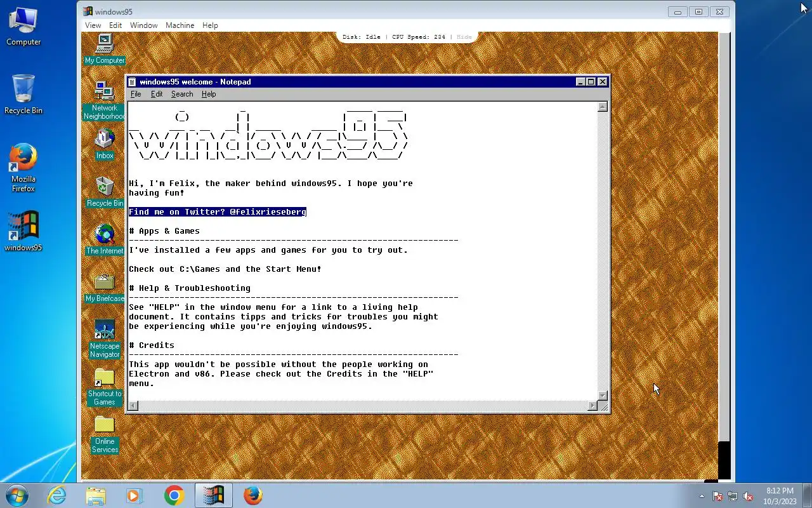The image size is (812, 508).
Task: Select Windows 7 Recycle Bin icon
Action: pos(23,95)
